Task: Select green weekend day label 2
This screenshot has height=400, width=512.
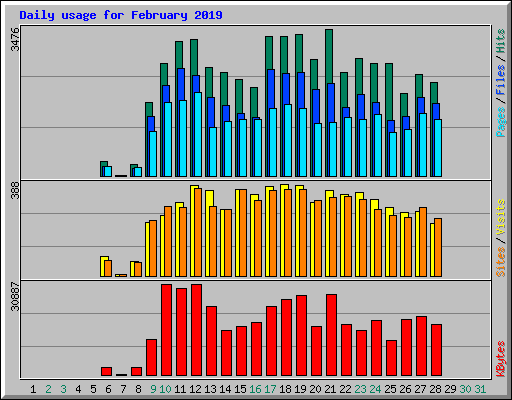Action: coord(48,389)
